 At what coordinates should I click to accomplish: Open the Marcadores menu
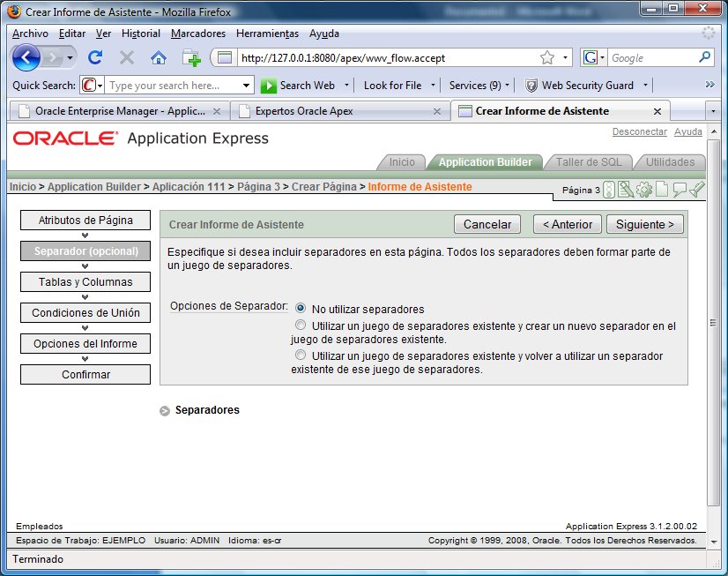(x=198, y=34)
